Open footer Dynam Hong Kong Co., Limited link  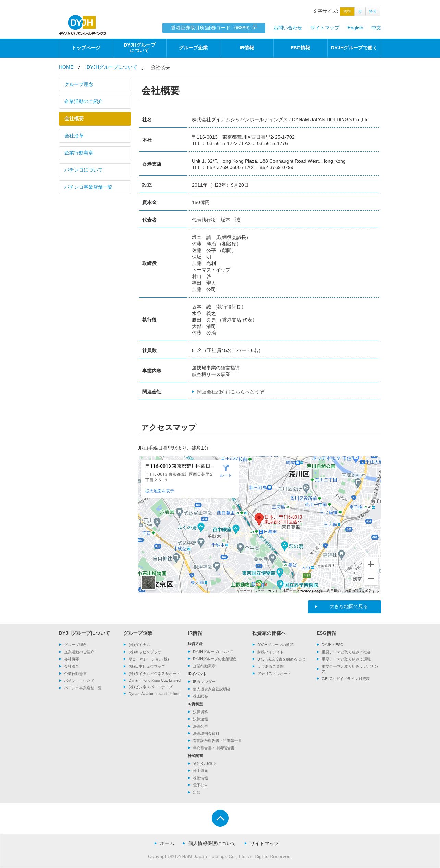(x=155, y=680)
